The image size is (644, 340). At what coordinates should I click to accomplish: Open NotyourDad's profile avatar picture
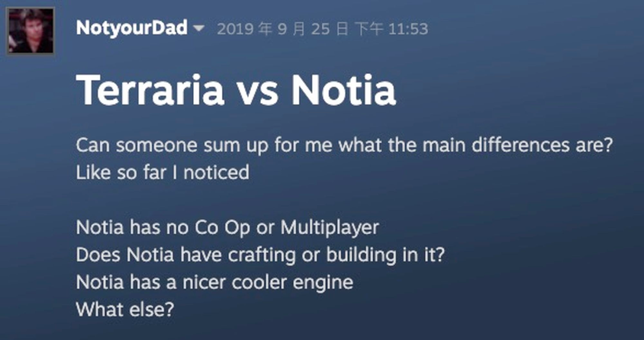pos(31,31)
